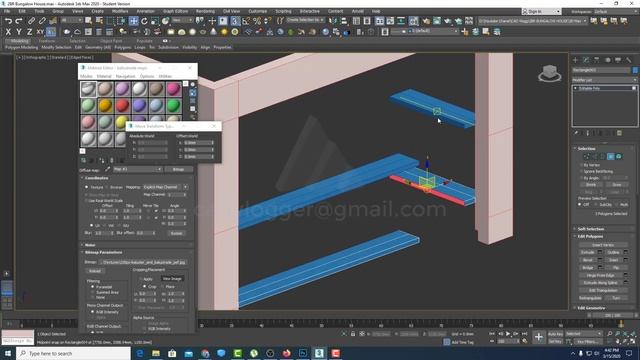Click Play Animation button
640x360 pixels.
coord(508,334)
